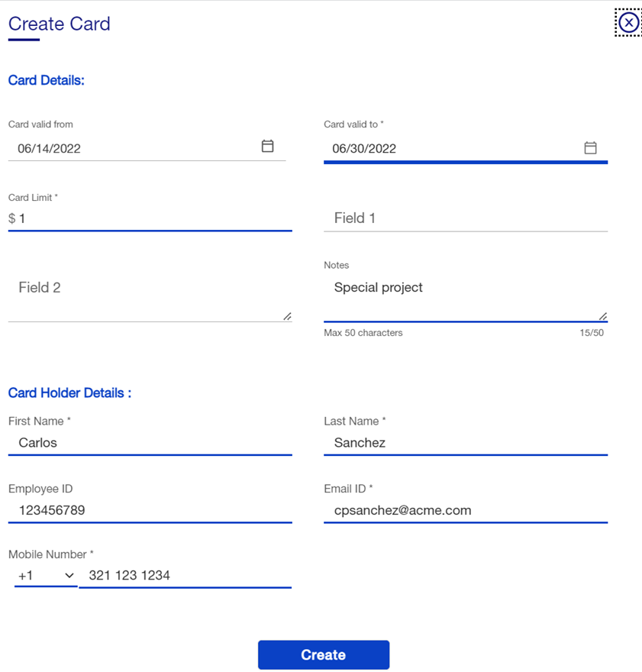This screenshot has width=642, height=672.
Task: Edit the mobile number 321 123 1234
Action: pyautogui.click(x=185, y=575)
